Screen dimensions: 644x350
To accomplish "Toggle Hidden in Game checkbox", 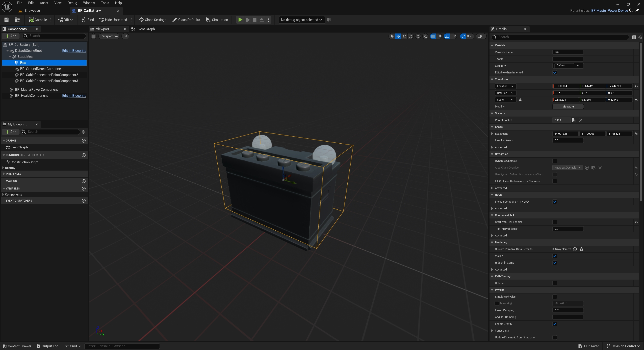I will point(554,263).
